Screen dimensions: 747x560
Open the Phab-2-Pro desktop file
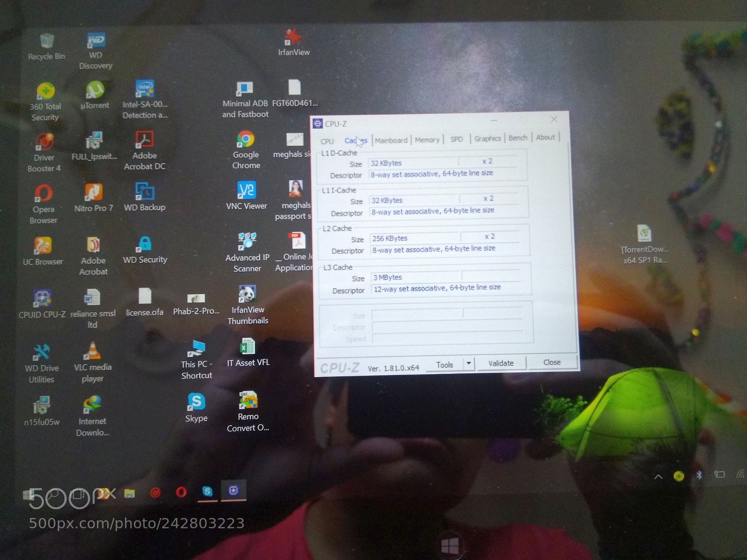click(x=196, y=305)
